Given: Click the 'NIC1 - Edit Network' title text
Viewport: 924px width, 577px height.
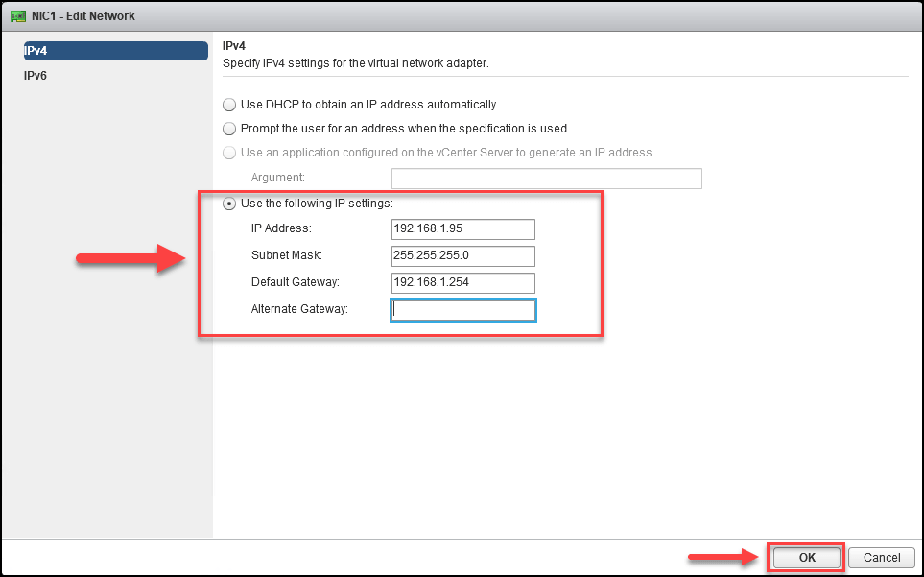Looking at the screenshot, I should click(83, 16).
